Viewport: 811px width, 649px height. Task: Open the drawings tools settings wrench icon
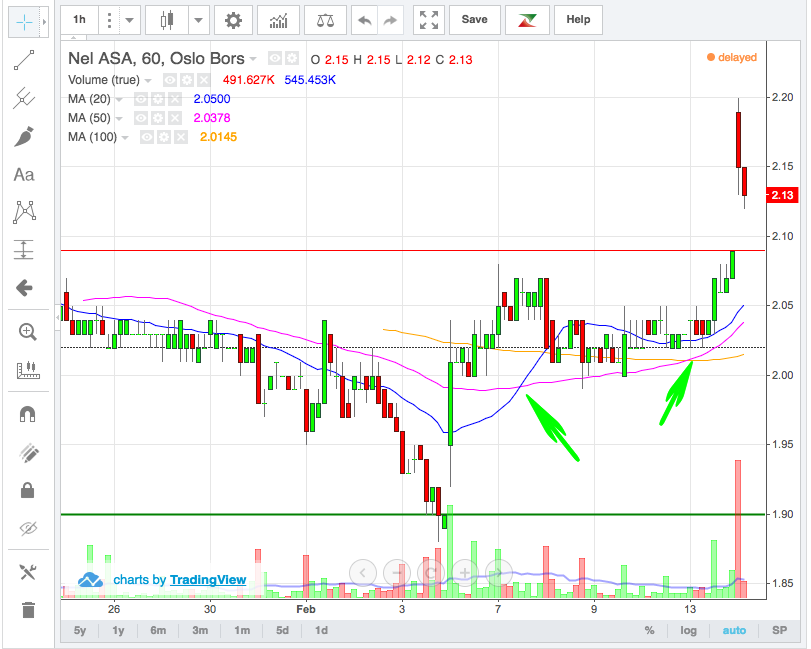click(27, 572)
